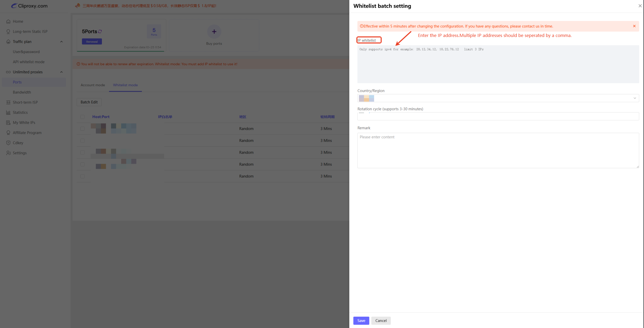Dismiss the red effective-within-5-minutes alert

(634, 26)
